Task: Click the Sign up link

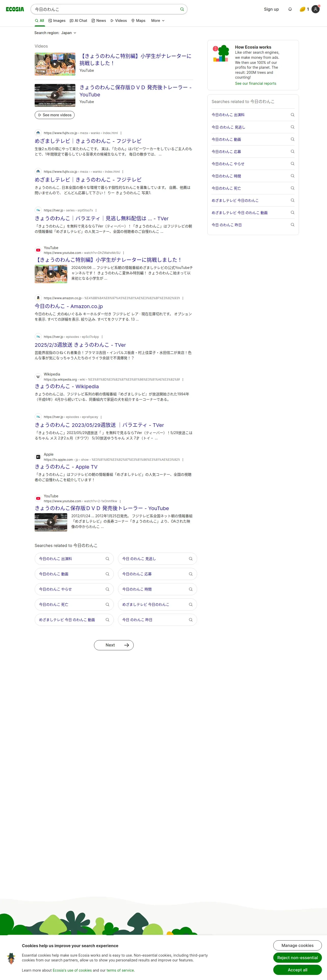Action: click(271, 9)
